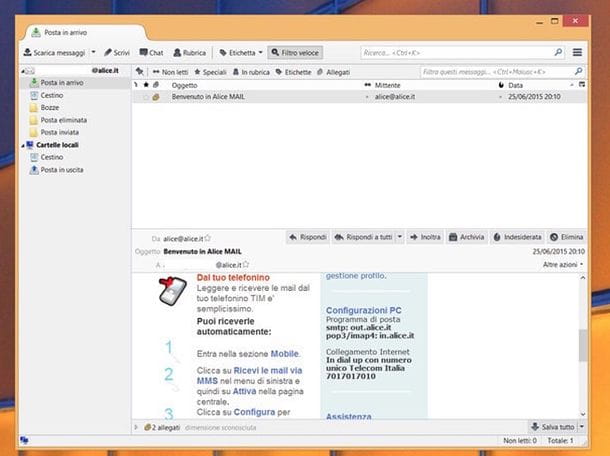This screenshot has width=610, height=456.
Task: Click the Salva tutto button
Action: pos(553,427)
